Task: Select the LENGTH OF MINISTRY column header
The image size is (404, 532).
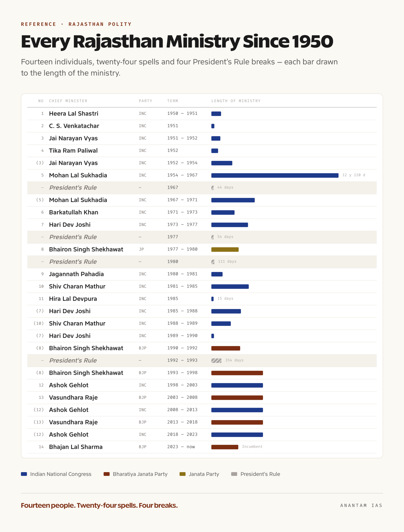Action: point(236,101)
